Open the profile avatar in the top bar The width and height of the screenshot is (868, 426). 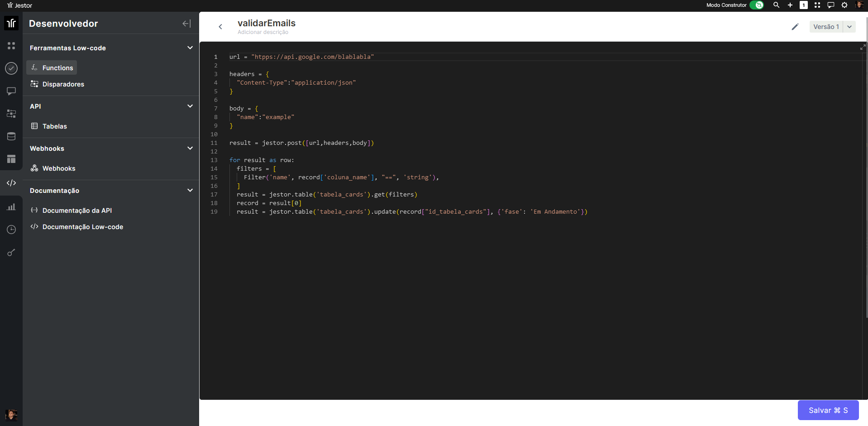pos(859,5)
